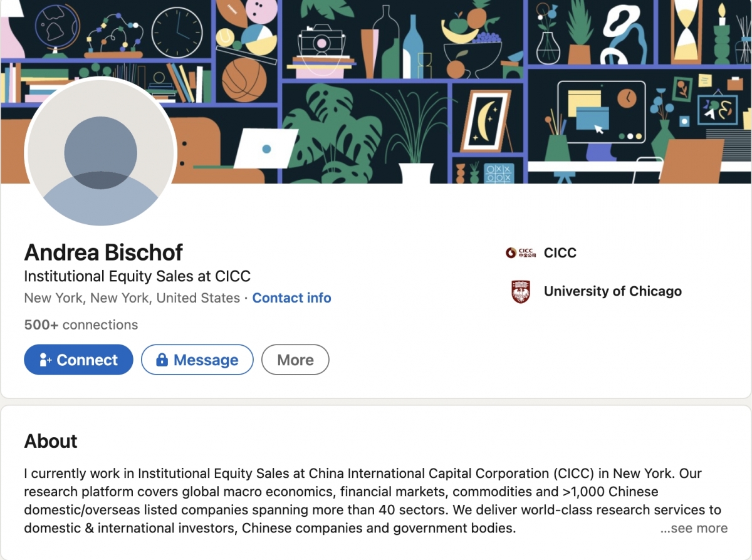Go to University of Chicago school page

pos(612,291)
